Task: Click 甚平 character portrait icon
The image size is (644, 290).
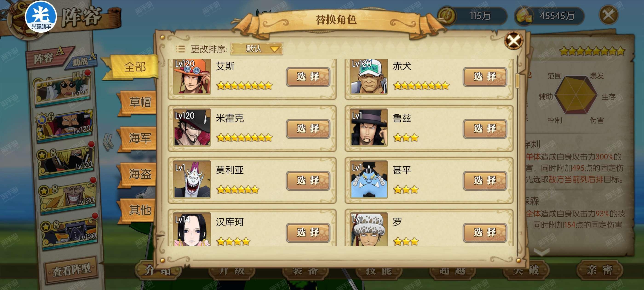Action: [369, 179]
